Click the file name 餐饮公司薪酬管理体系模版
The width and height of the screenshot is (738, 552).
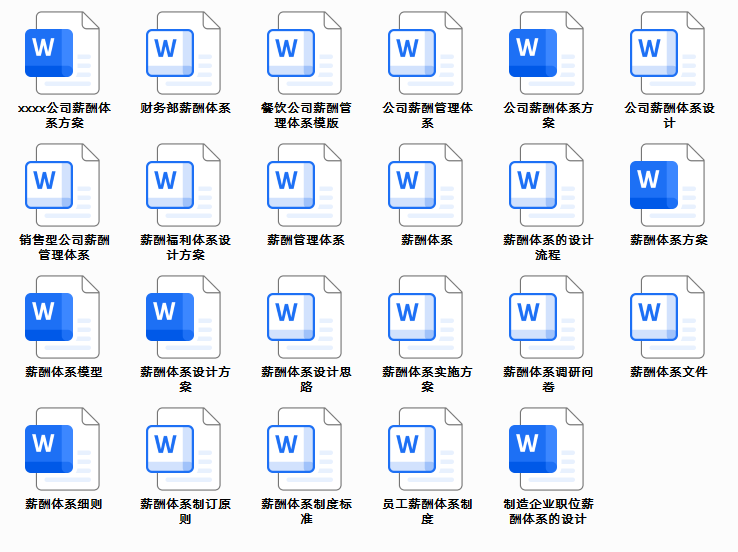pyautogui.click(x=306, y=115)
